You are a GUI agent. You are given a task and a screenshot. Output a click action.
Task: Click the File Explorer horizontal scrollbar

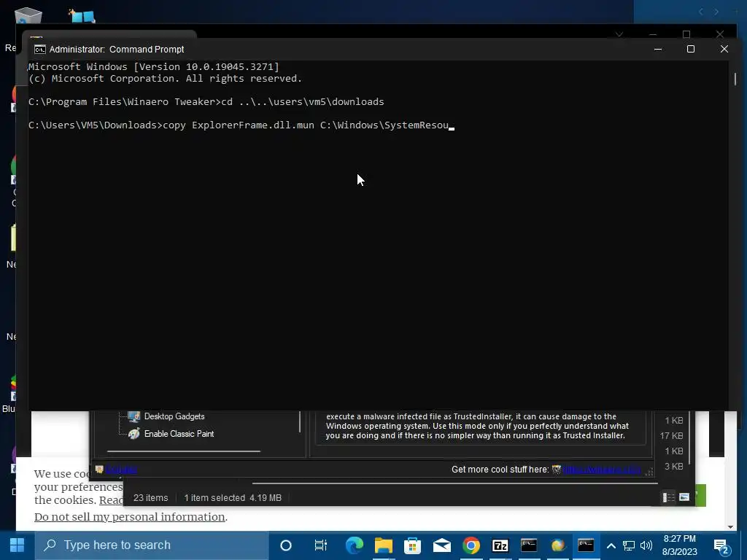click(454, 483)
